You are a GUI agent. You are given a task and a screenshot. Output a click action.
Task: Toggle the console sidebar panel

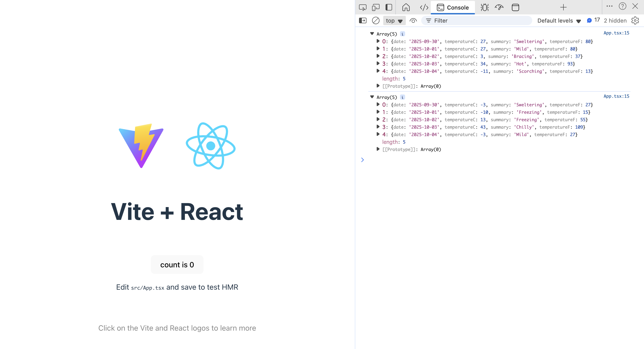[363, 20]
